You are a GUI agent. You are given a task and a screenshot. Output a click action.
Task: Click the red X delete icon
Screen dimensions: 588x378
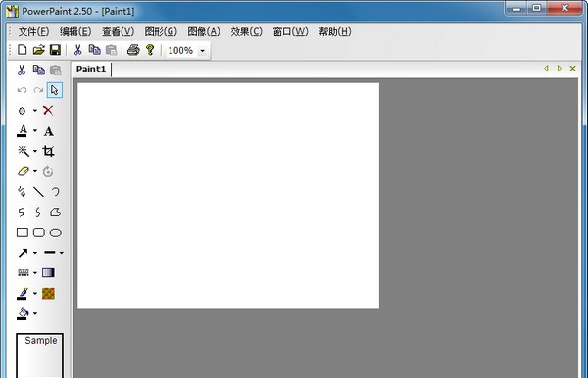(48, 110)
